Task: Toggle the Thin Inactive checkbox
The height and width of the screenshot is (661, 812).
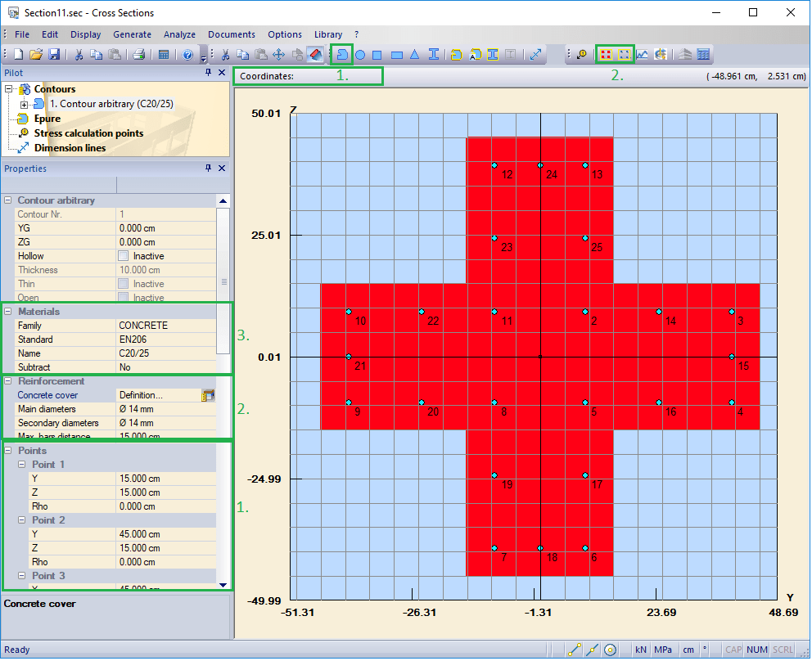Action: pos(124,284)
